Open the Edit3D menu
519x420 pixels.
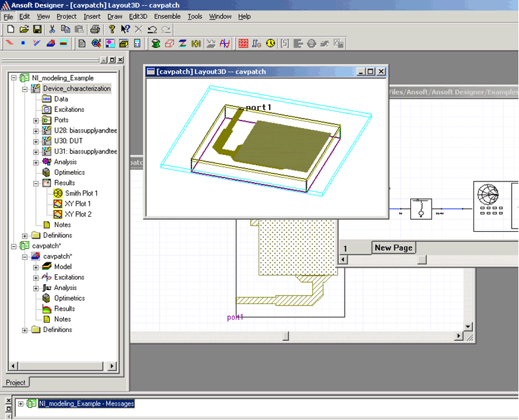click(138, 17)
